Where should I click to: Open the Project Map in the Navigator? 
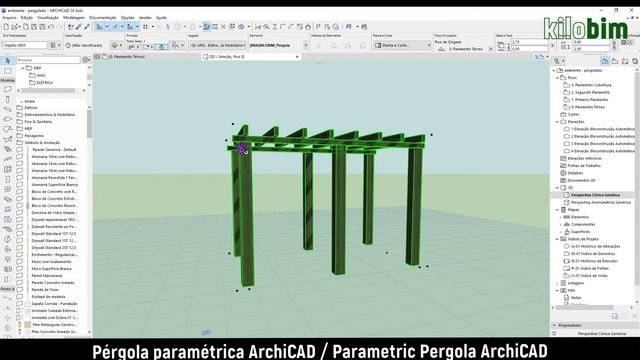pyautogui.click(x=605, y=61)
